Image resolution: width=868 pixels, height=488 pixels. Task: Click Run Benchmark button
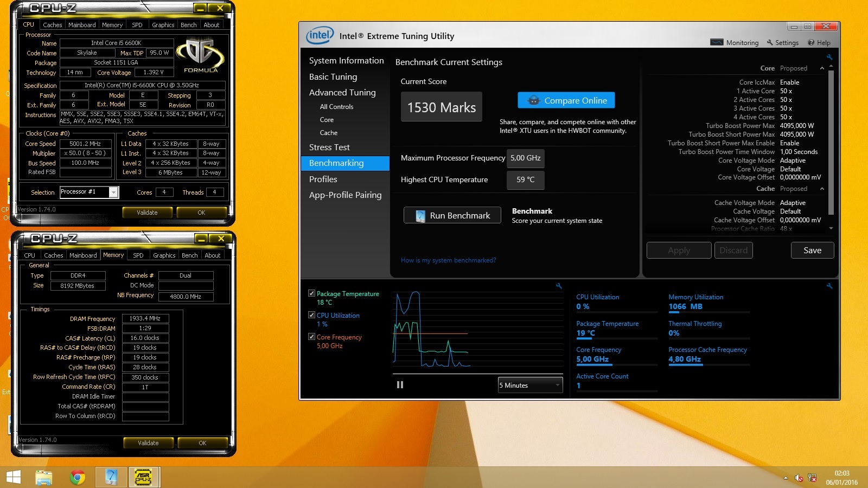pos(452,215)
